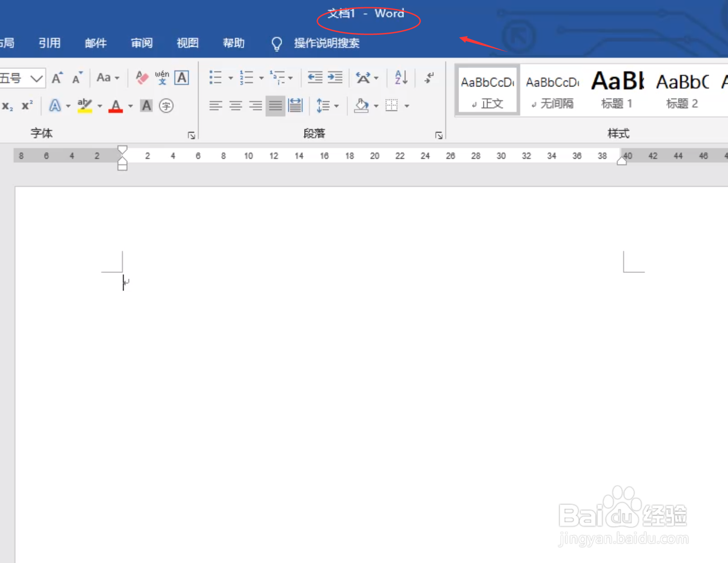Select the 无间隔 style
The image size is (728, 563).
tap(553, 91)
